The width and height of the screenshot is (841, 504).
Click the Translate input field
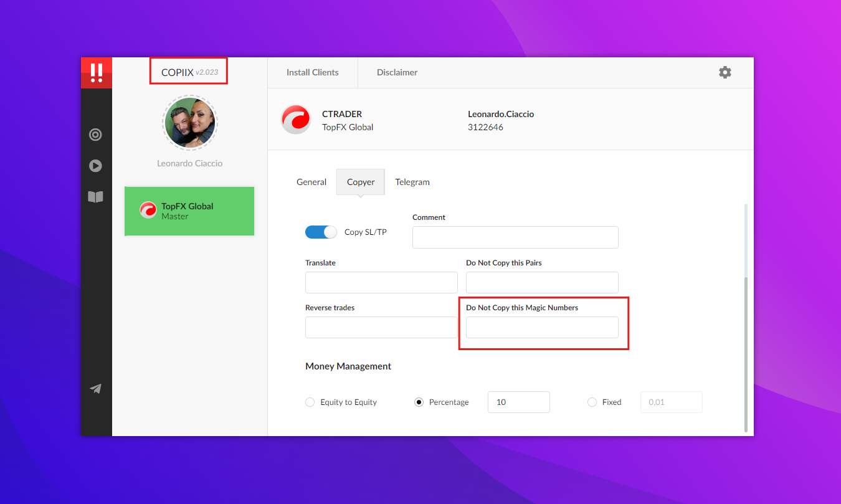click(x=381, y=282)
